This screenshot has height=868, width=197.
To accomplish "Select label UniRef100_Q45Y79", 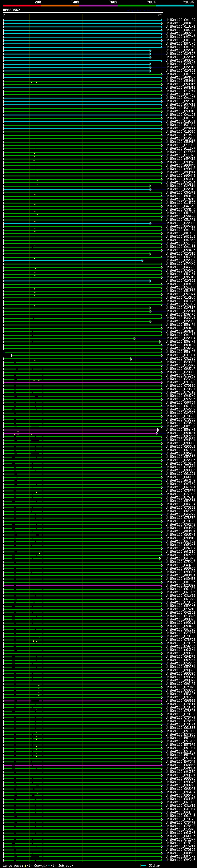I will coord(180,515).
